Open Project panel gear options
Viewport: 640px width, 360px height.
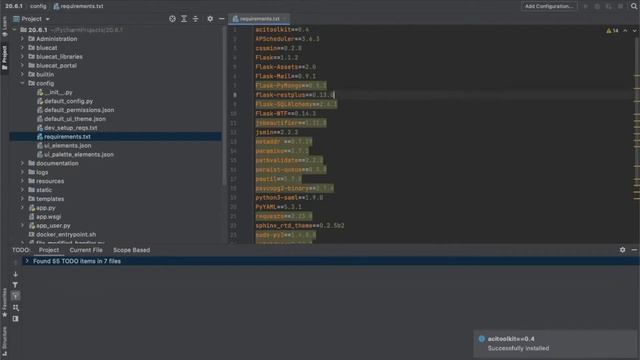tap(210, 19)
